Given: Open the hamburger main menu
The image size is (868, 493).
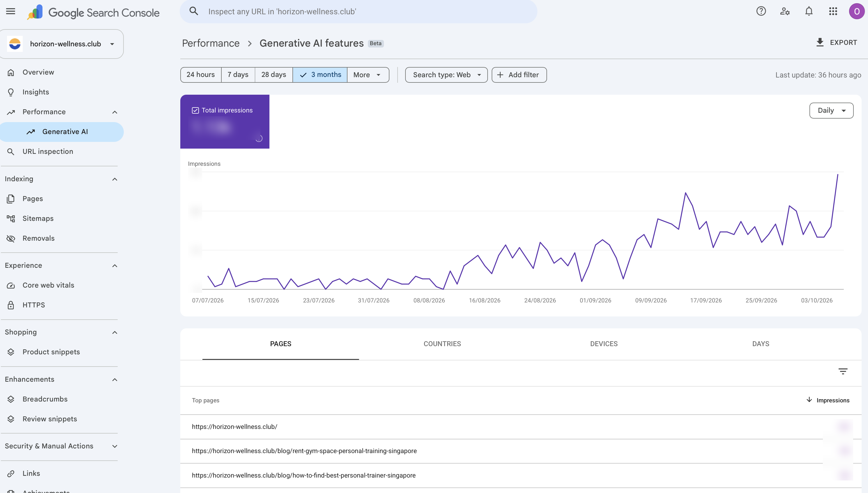Looking at the screenshot, I should click(x=11, y=12).
